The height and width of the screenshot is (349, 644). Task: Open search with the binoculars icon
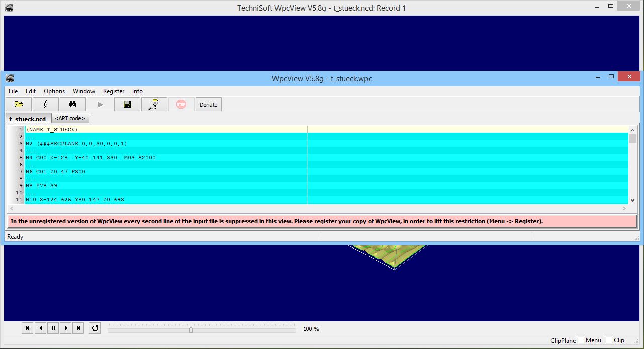(x=72, y=104)
